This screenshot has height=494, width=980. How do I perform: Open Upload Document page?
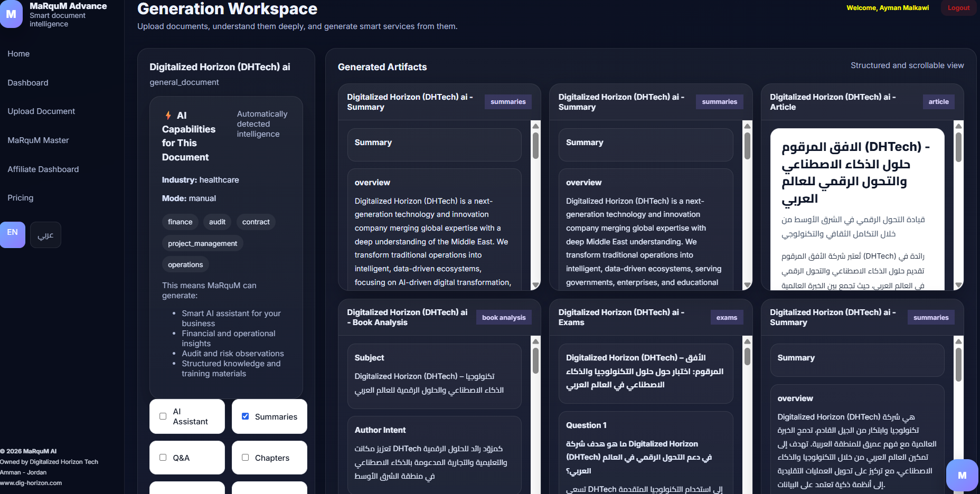[41, 111]
